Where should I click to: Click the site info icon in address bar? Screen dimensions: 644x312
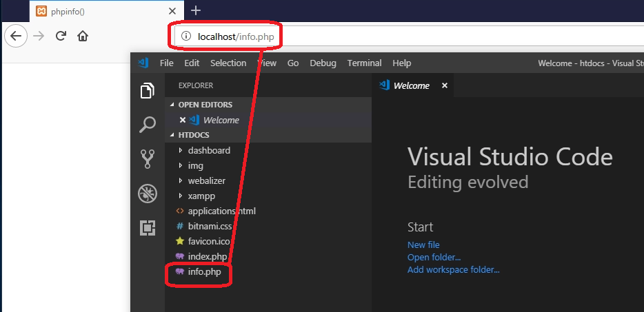(186, 37)
